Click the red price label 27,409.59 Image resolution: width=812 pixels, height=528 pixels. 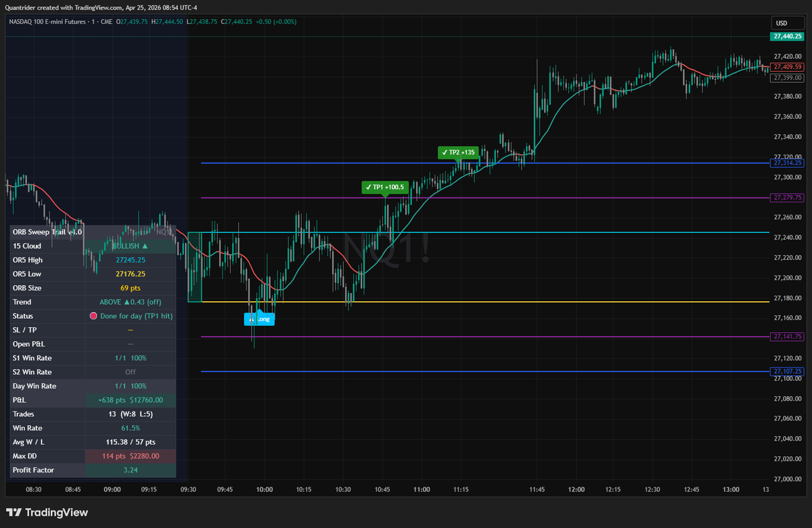[x=788, y=67]
